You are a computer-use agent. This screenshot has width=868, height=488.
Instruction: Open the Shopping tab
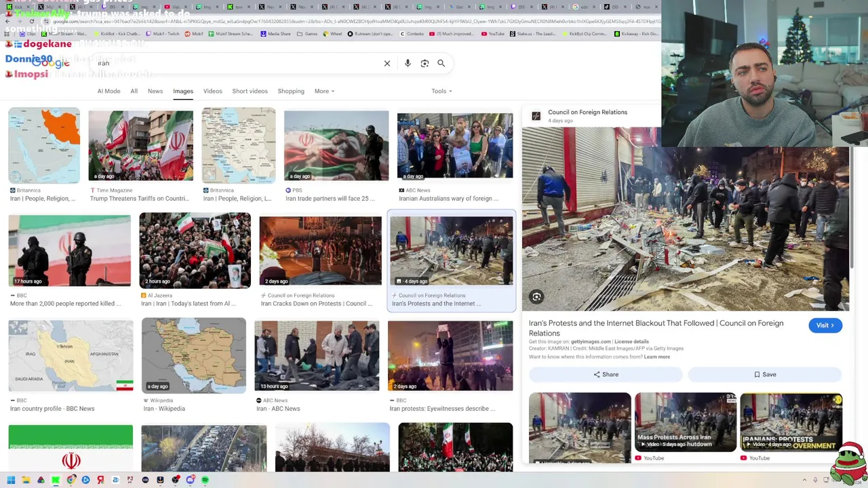tap(291, 91)
